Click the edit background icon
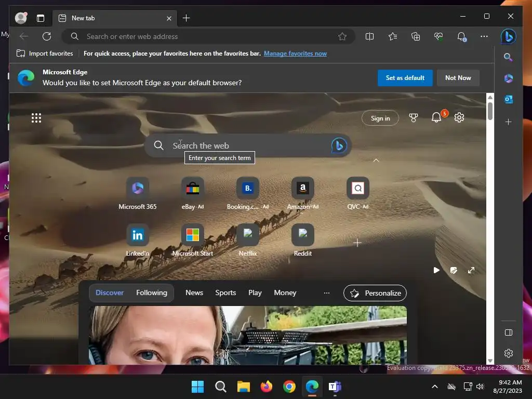This screenshot has width=532, height=399. pos(454,270)
